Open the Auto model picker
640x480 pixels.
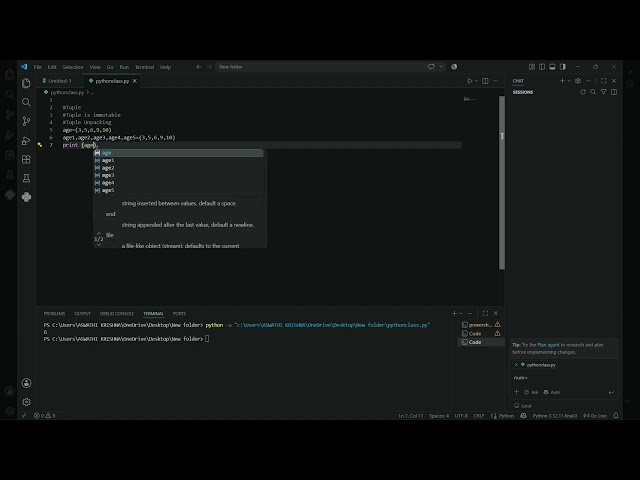coord(552,392)
